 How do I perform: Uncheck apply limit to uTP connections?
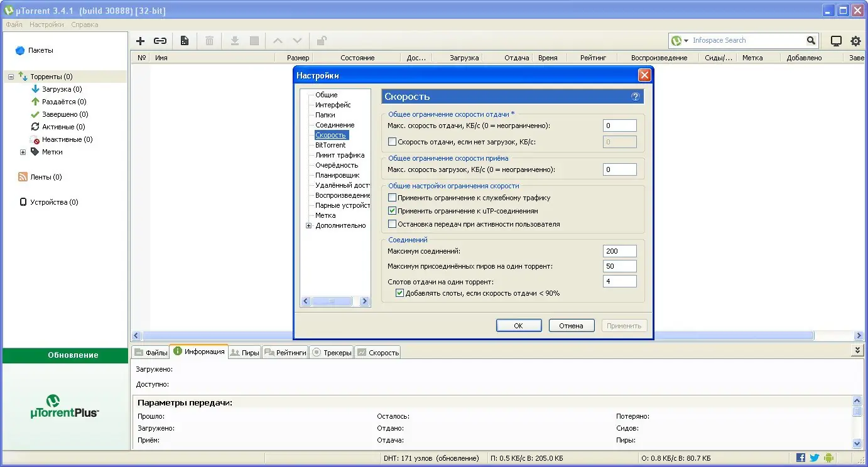(x=393, y=211)
